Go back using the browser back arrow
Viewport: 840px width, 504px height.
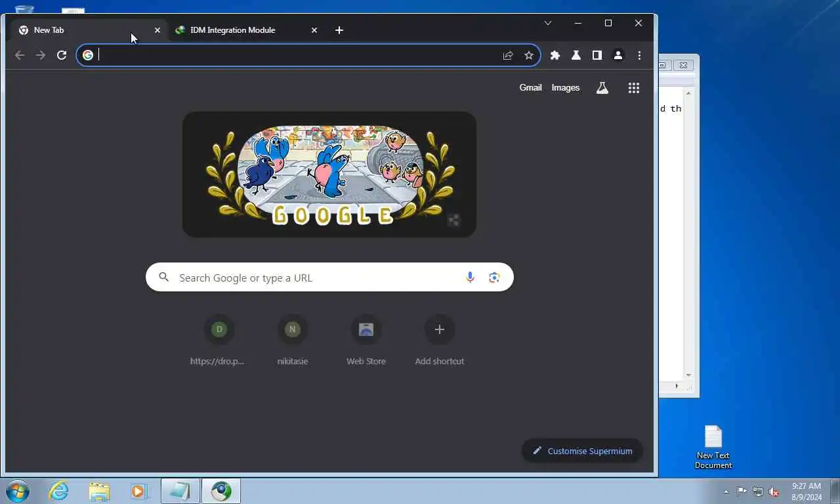20,55
